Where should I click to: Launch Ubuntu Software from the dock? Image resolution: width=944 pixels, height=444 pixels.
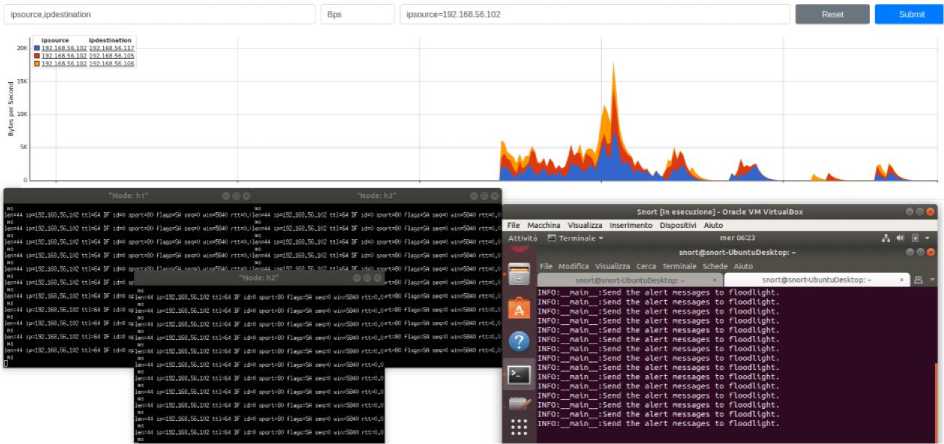point(519,308)
